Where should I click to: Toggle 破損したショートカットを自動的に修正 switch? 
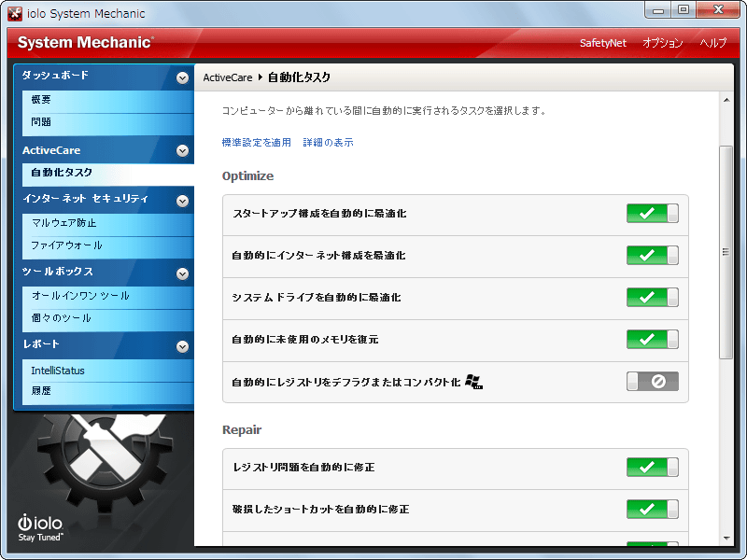(652, 509)
